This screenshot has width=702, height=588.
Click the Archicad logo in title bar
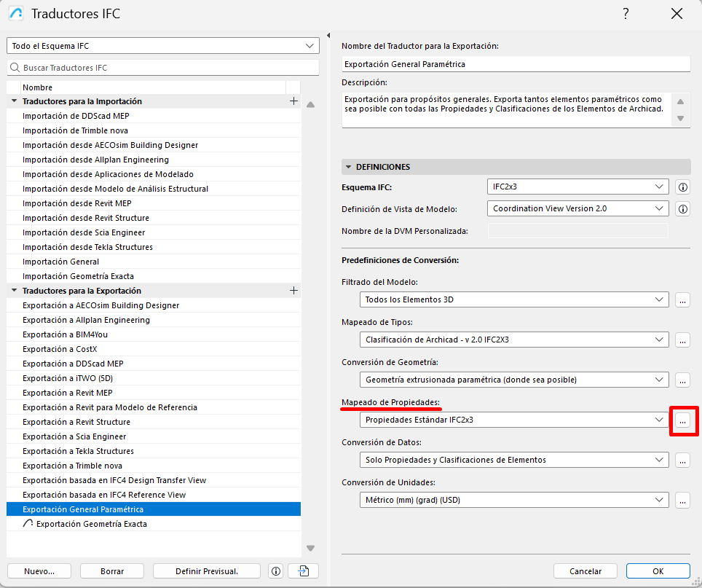pos(16,13)
